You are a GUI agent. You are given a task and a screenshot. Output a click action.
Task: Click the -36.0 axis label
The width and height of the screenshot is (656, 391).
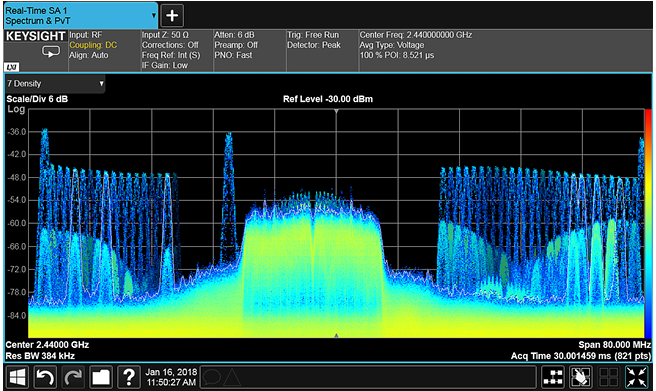coord(17,132)
